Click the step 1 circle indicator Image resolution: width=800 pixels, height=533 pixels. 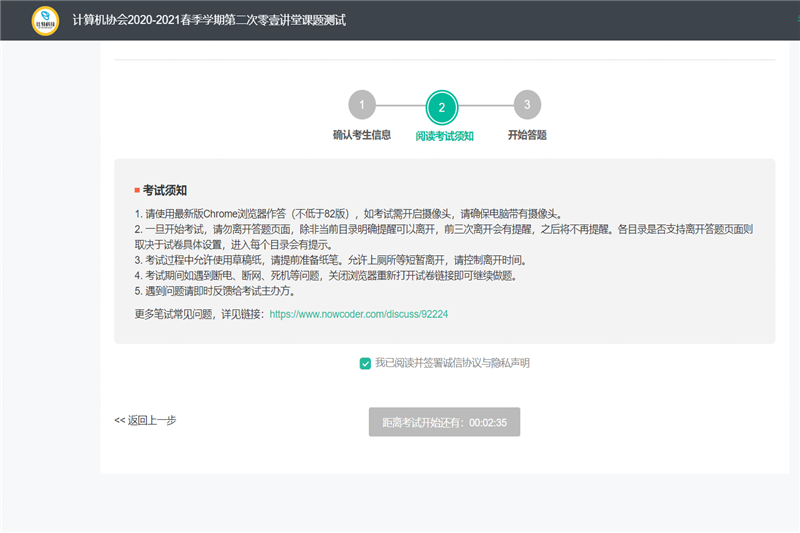tap(362, 104)
